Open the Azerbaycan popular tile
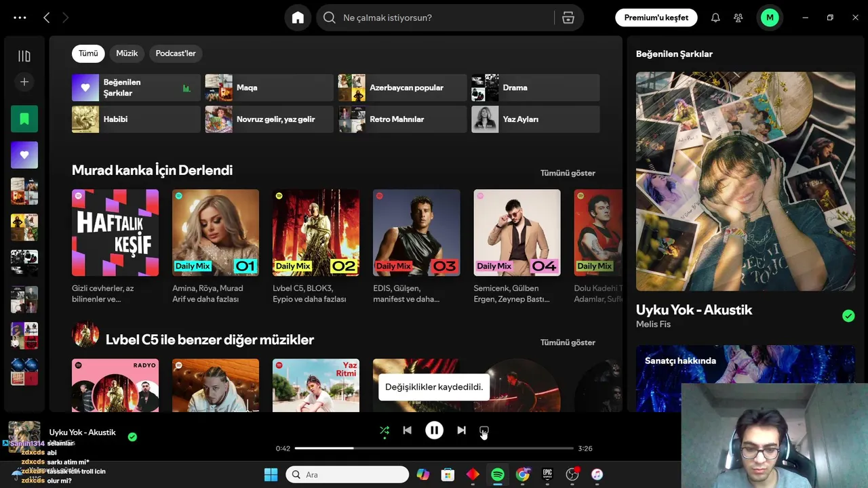This screenshot has height=488, width=868. point(402,87)
